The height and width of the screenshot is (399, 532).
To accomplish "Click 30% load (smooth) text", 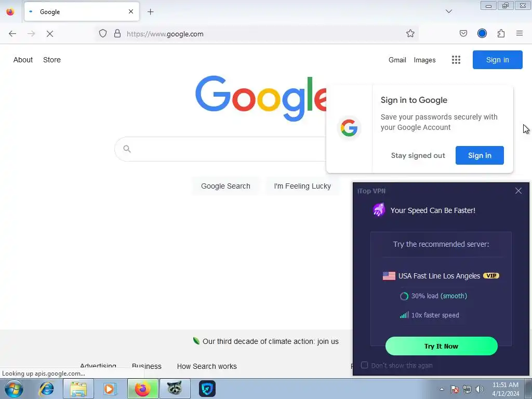I will (x=438, y=296).
